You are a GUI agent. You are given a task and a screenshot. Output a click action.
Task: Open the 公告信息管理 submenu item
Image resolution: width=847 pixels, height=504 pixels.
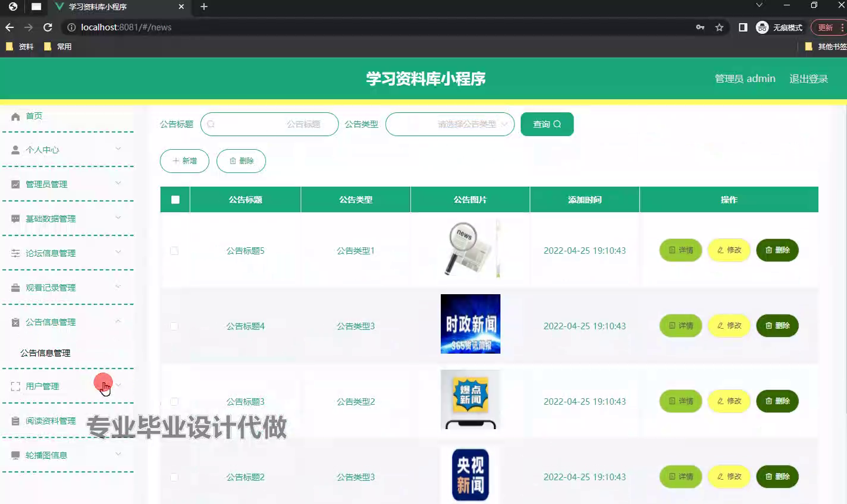(45, 353)
